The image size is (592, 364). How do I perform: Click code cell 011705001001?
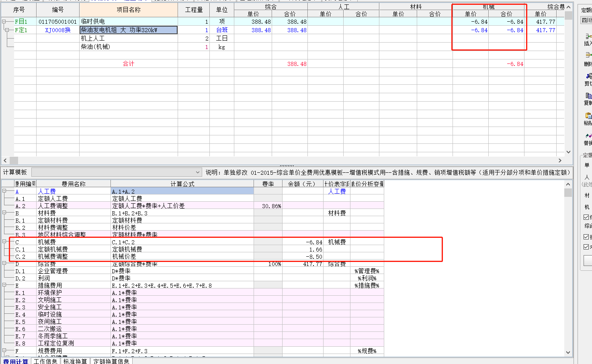click(x=58, y=22)
